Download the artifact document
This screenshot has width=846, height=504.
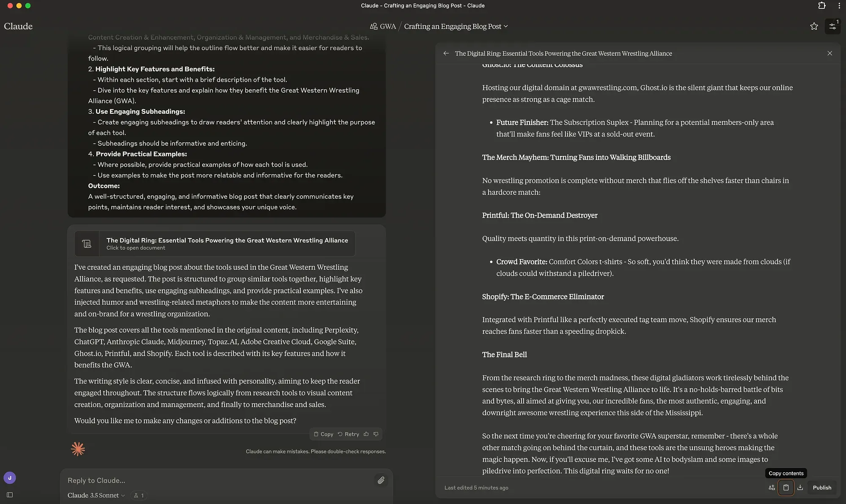tap(800, 488)
